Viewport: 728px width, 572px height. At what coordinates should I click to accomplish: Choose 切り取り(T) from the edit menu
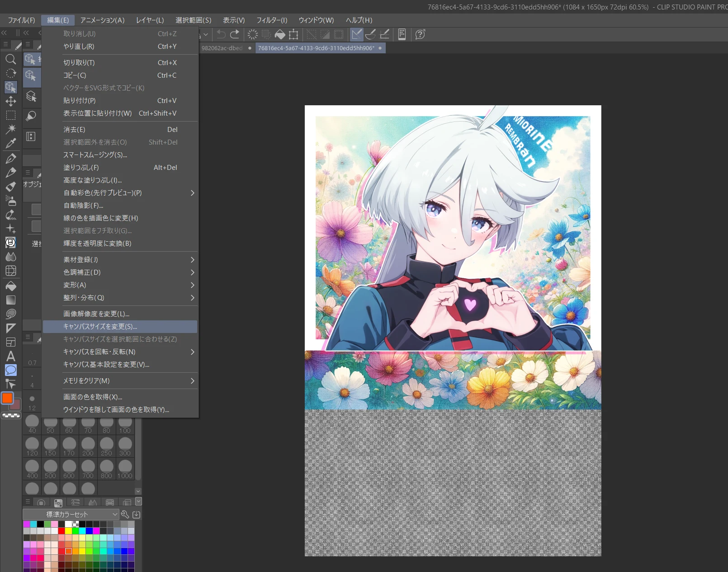[120, 63]
